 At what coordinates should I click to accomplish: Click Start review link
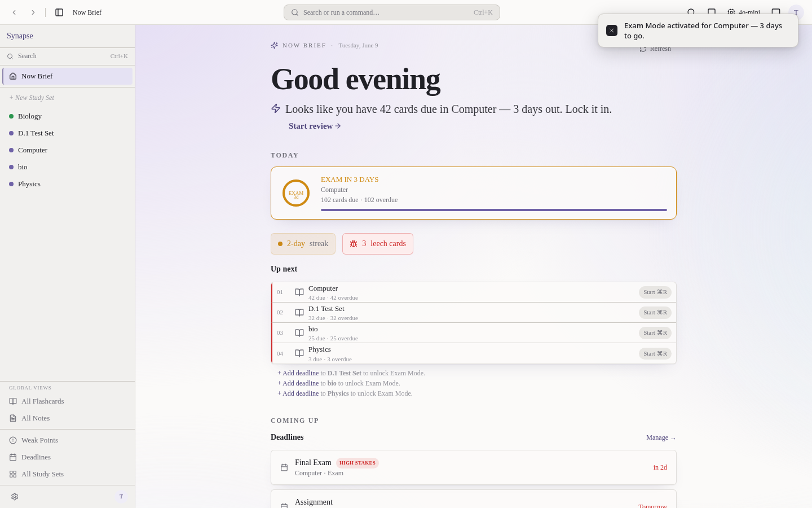pyautogui.click(x=315, y=126)
